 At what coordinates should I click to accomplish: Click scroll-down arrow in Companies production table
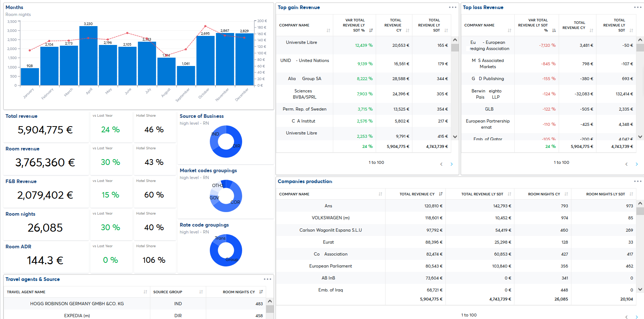(x=640, y=289)
